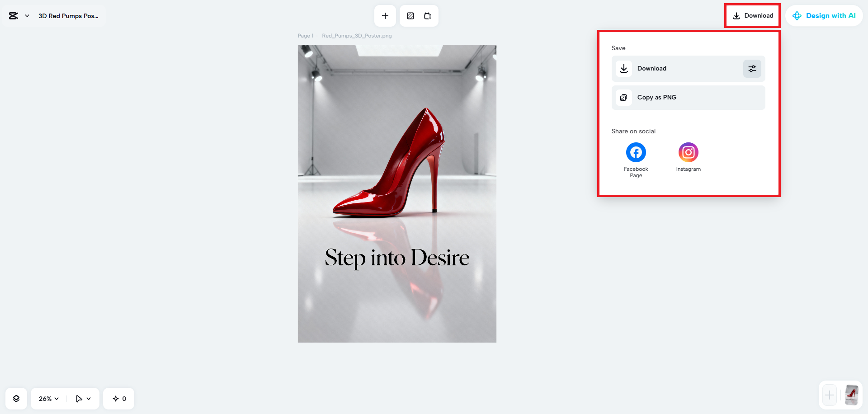Select Copy as PNG option
868x414 pixels.
click(x=688, y=98)
